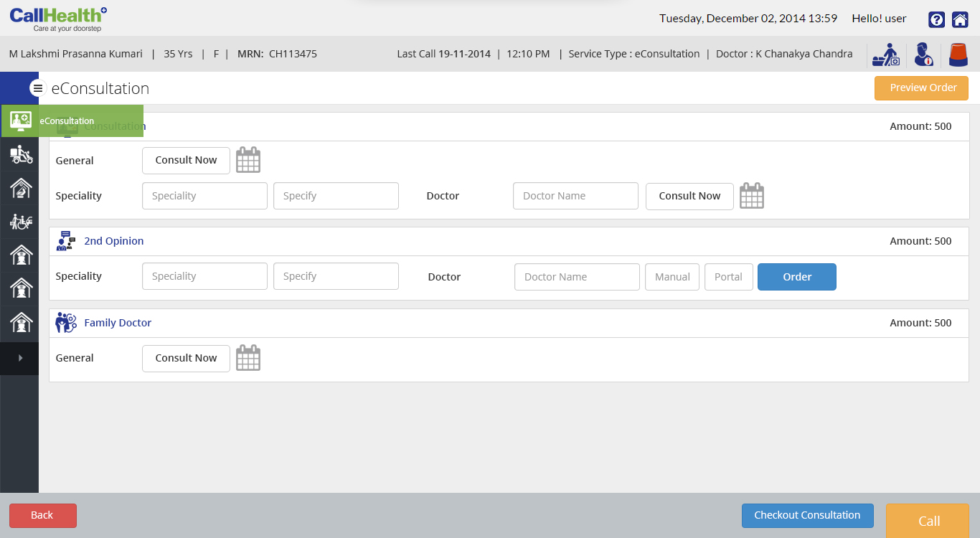The image size is (980, 538).
Task: Click the hamburger menu icon beside eConsultation
Action: tap(38, 88)
